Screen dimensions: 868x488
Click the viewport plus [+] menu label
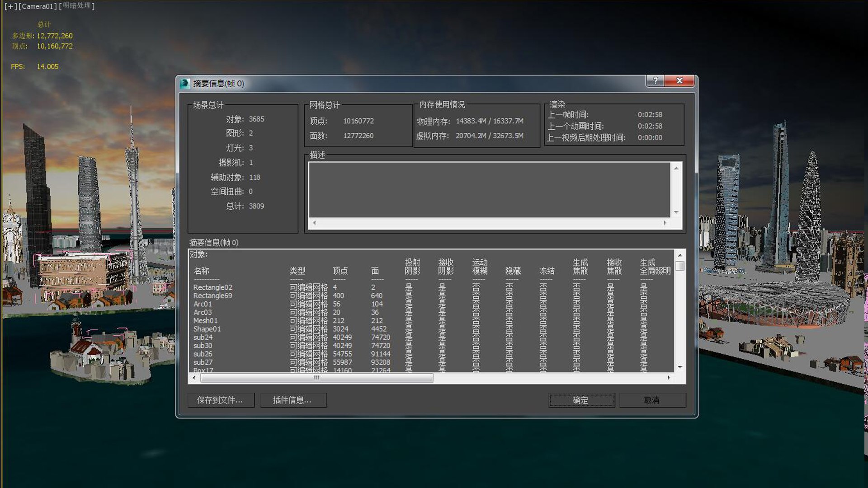click(x=10, y=6)
